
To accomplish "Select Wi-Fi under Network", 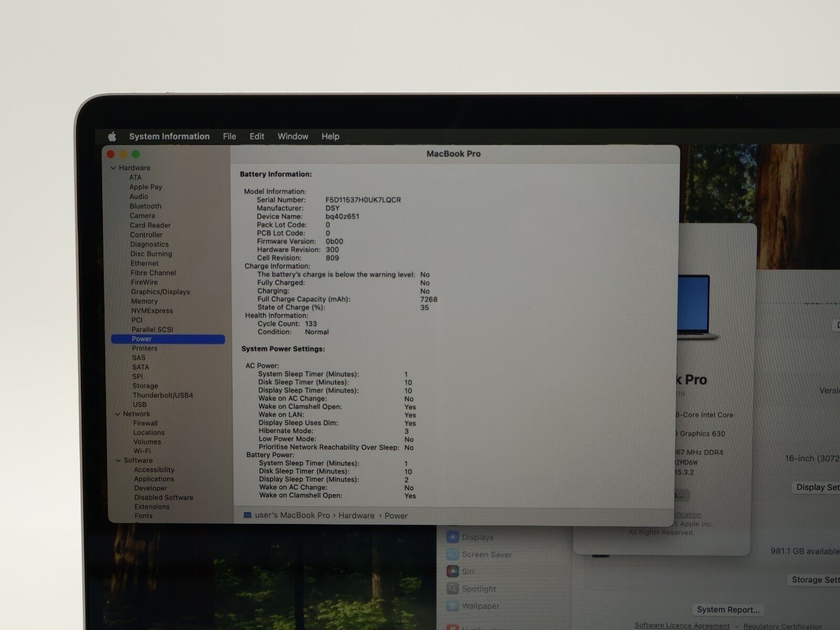I will tap(142, 451).
